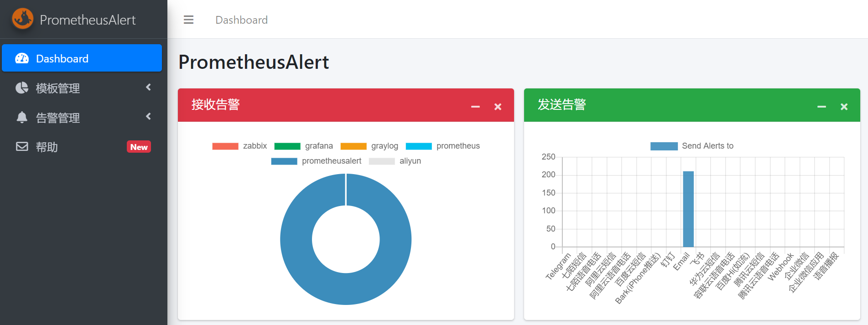Toggle the prometheus legend swatch

click(x=419, y=146)
